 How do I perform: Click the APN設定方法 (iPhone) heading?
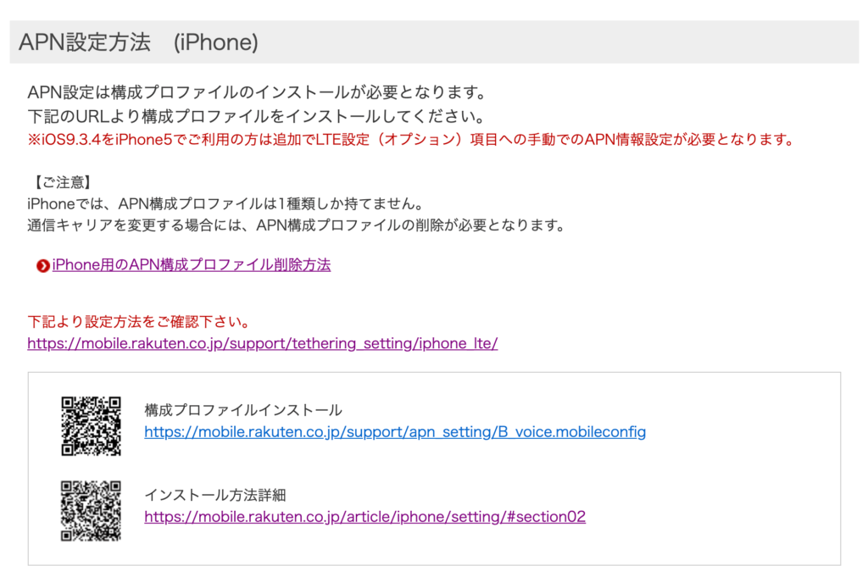tap(138, 42)
